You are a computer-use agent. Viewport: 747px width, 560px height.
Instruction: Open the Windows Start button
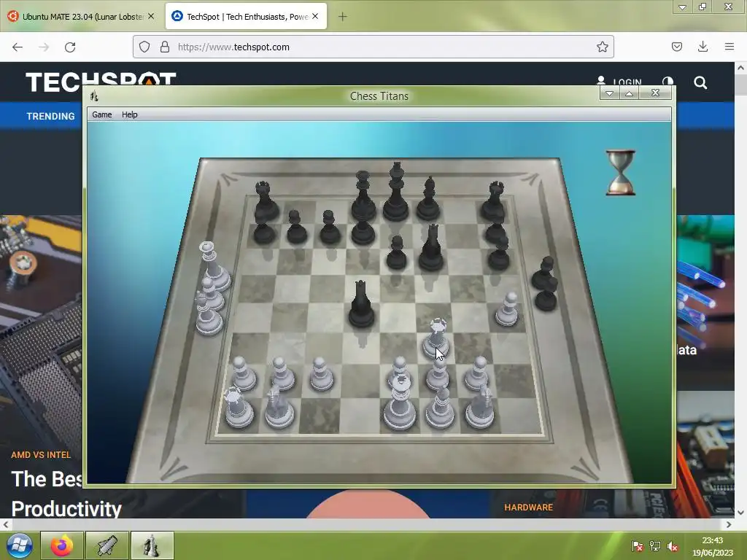coord(19,545)
